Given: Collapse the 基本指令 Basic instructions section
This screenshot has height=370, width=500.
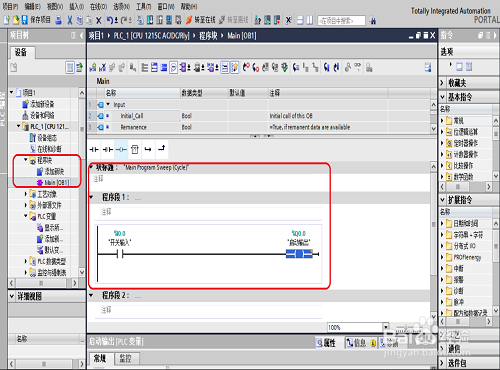Looking at the screenshot, I should coord(443,97).
